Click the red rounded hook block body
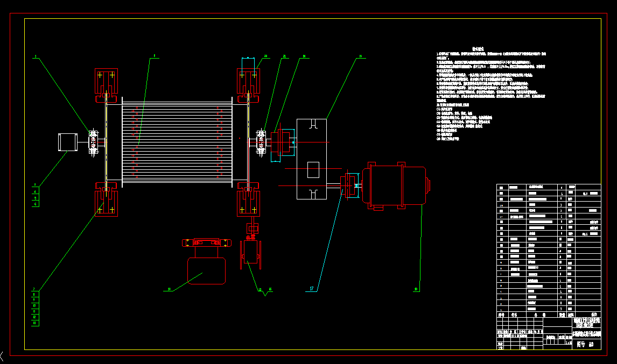The image size is (617, 364). tap(207, 270)
